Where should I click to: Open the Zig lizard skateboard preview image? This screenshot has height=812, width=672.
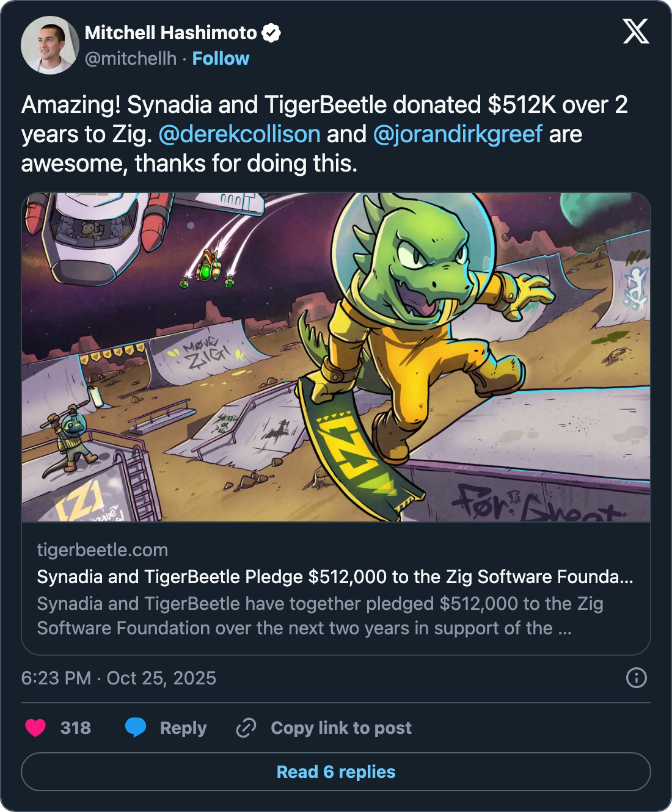[336, 357]
